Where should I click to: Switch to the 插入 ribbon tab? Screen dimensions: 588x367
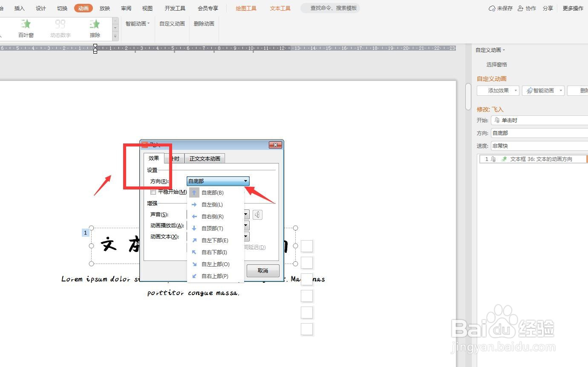(x=20, y=9)
